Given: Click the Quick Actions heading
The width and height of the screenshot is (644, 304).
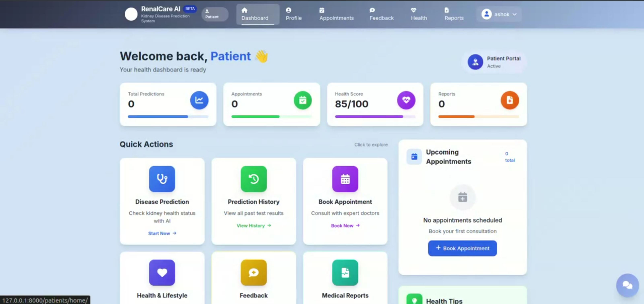Looking at the screenshot, I should pos(146,144).
